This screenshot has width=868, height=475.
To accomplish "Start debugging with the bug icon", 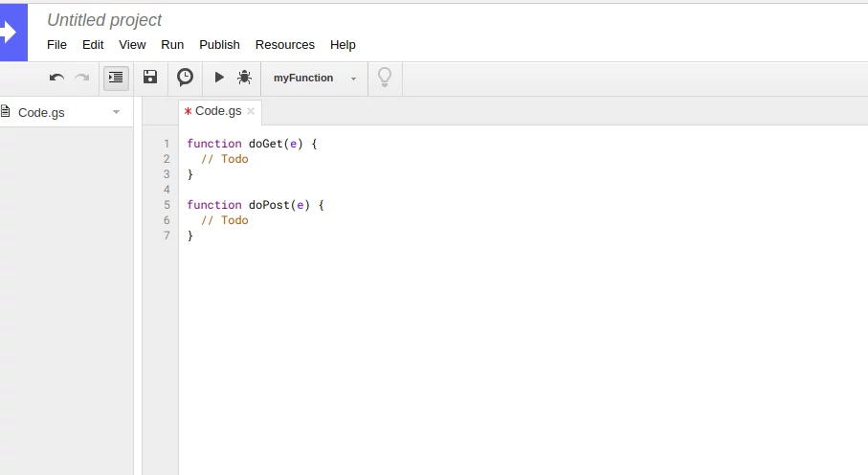I will 244,78.
